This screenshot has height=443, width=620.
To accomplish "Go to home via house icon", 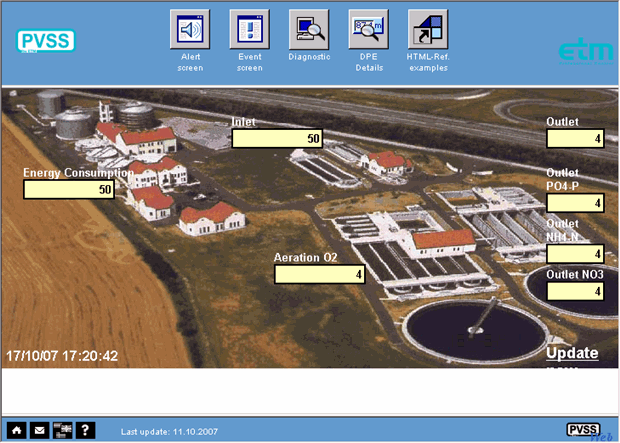I will pos(17,430).
